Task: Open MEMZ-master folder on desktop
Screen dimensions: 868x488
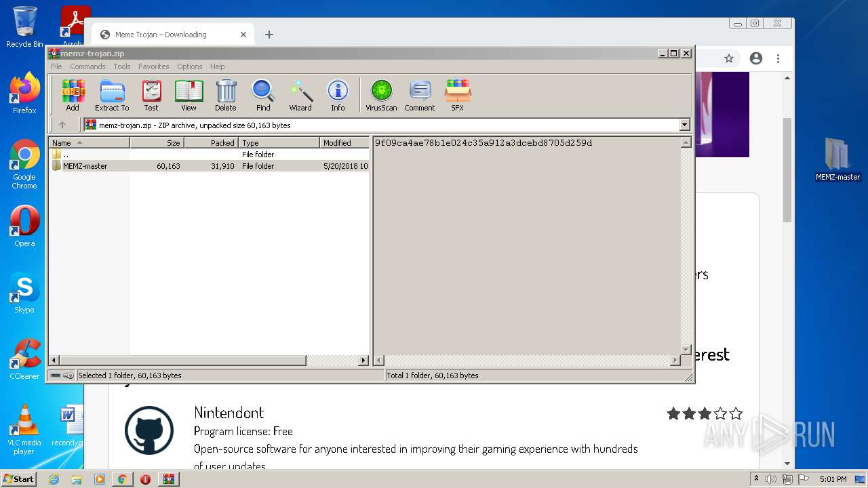Action: [837, 160]
